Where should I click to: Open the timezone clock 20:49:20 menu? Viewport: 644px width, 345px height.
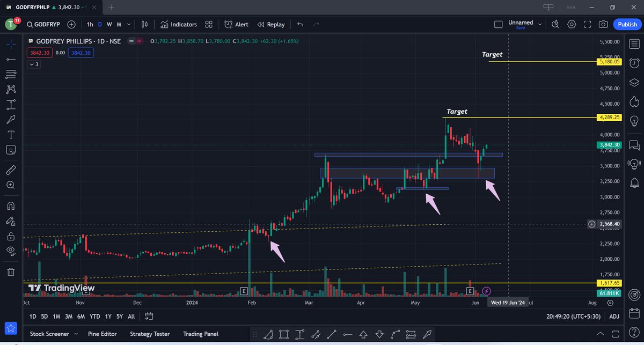574,317
